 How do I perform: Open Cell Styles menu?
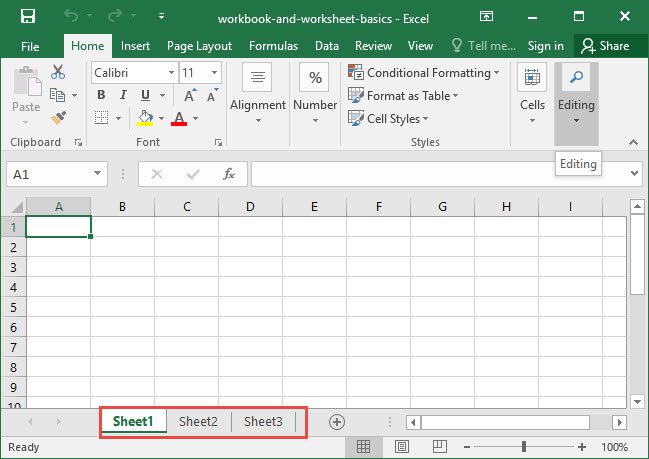point(388,119)
